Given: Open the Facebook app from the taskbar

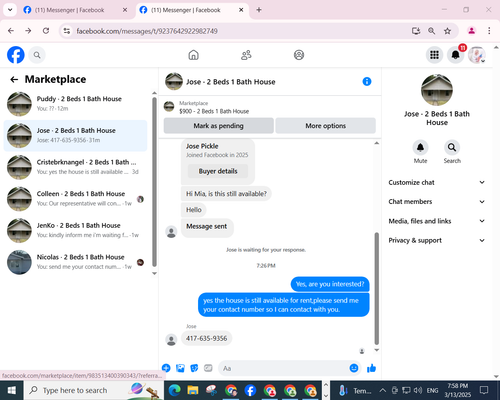Looking at the screenshot, I should tap(250, 390).
